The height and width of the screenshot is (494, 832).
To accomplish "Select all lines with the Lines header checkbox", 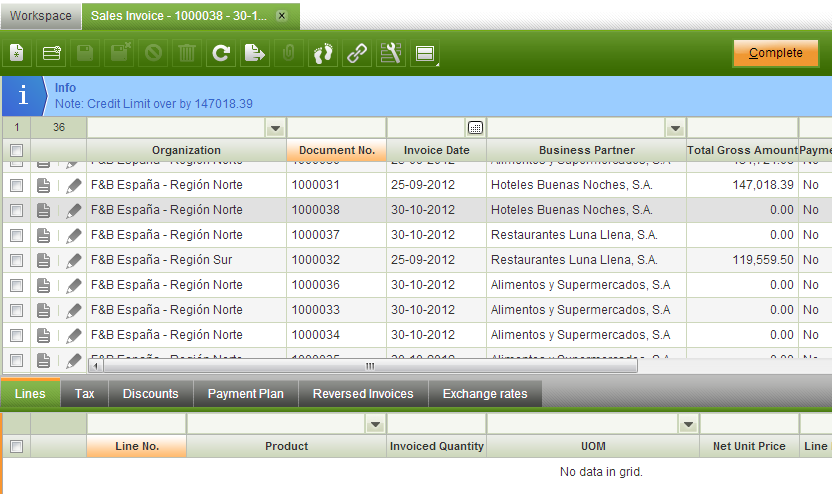I will point(16,446).
